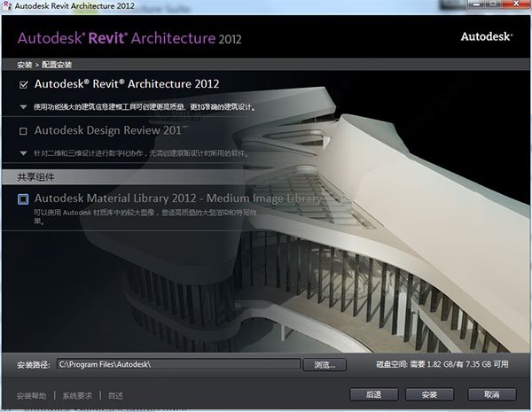The image size is (532, 412).
Task: Open the 系统要求 link
Action: pos(77,396)
